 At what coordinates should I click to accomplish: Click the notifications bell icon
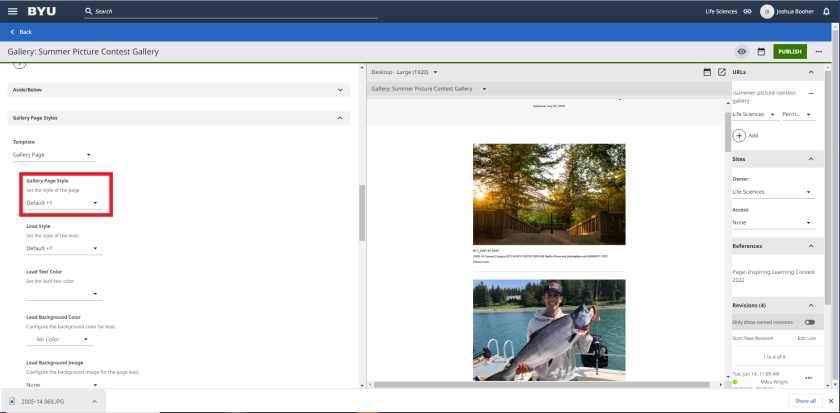point(826,11)
